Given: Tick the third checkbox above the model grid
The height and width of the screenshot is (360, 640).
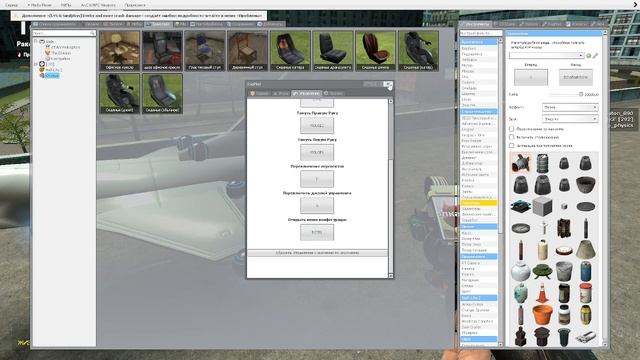Looking at the screenshot, I should point(511,145).
